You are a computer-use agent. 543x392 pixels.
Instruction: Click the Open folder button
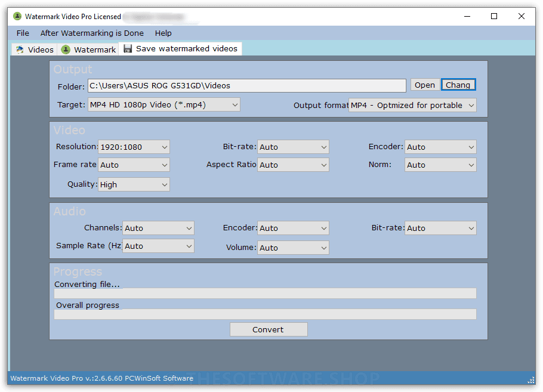425,85
